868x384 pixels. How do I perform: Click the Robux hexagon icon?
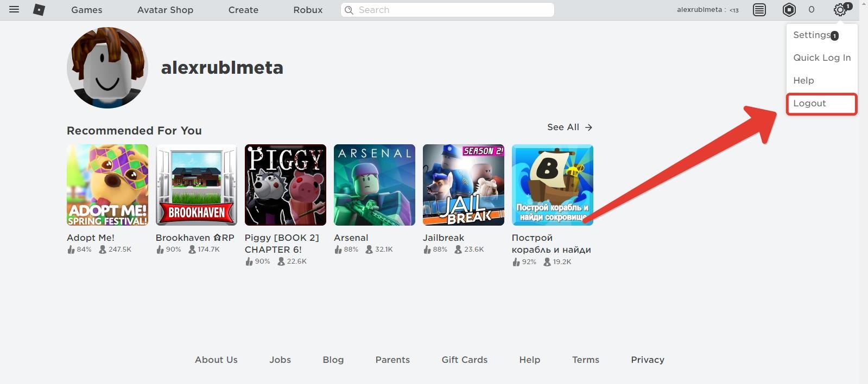pos(789,10)
